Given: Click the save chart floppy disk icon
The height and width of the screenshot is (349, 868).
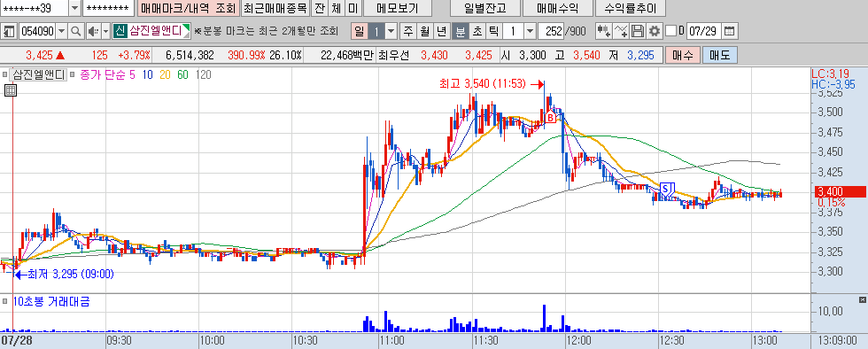Looking at the screenshot, I should 639,31.
